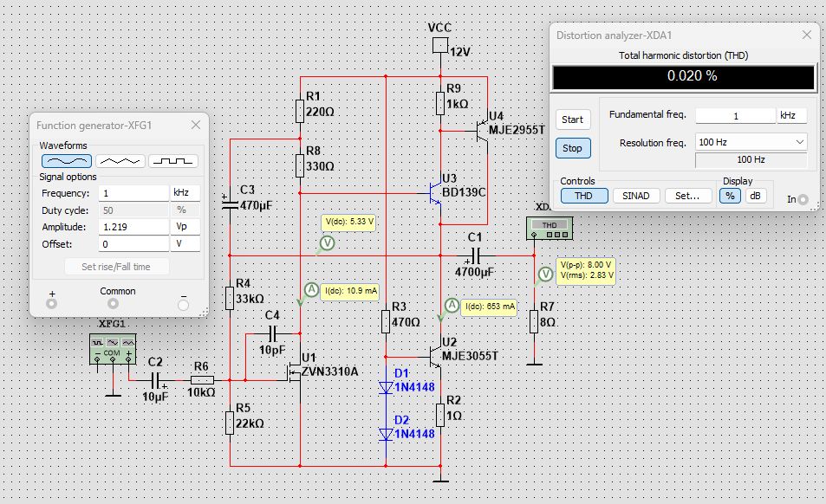
Task: Select the R1 220Ω resistor
Action: point(300,111)
